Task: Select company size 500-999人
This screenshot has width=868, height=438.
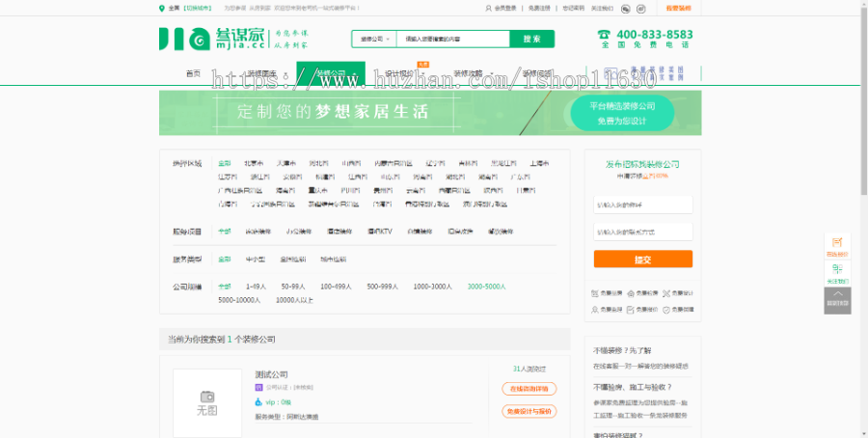Action: [383, 287]
